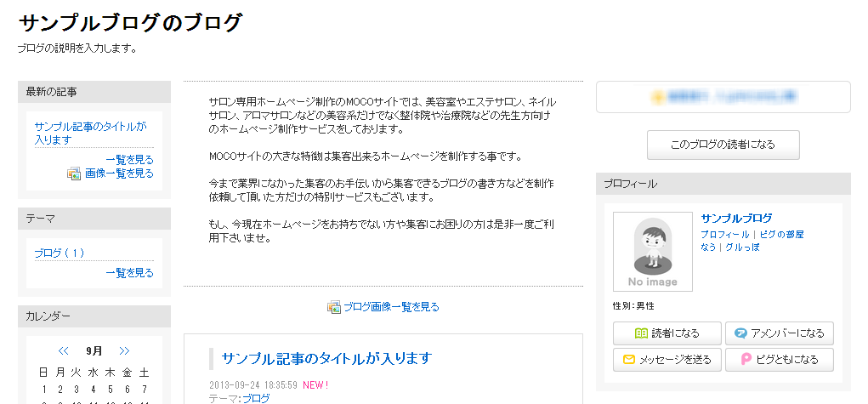868x404 pixels.
Task: Click 一覧を見る under テーマ section
Action: click(129, 273)
